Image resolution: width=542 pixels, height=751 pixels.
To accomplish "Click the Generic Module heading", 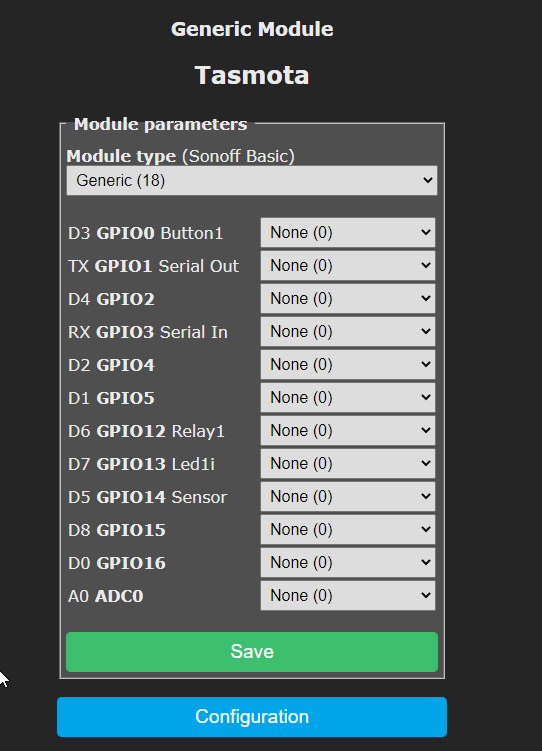I will (252, 29).
